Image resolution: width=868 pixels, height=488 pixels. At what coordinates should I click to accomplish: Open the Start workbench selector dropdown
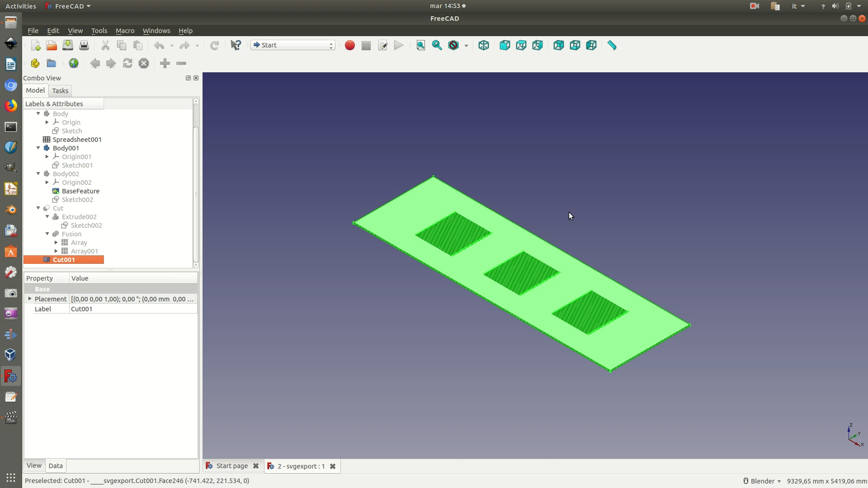292,45
